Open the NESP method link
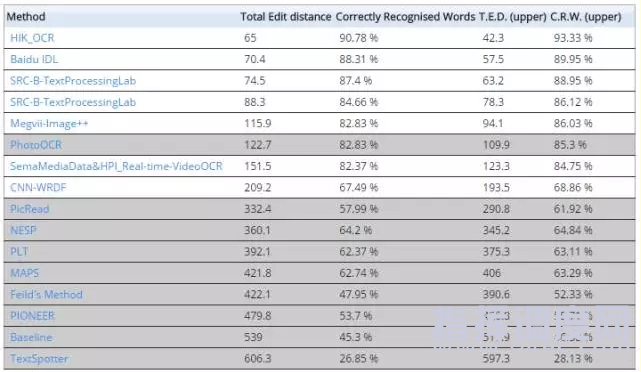The height and width of the screenshot is (372, 641). (x=23, y=230)
